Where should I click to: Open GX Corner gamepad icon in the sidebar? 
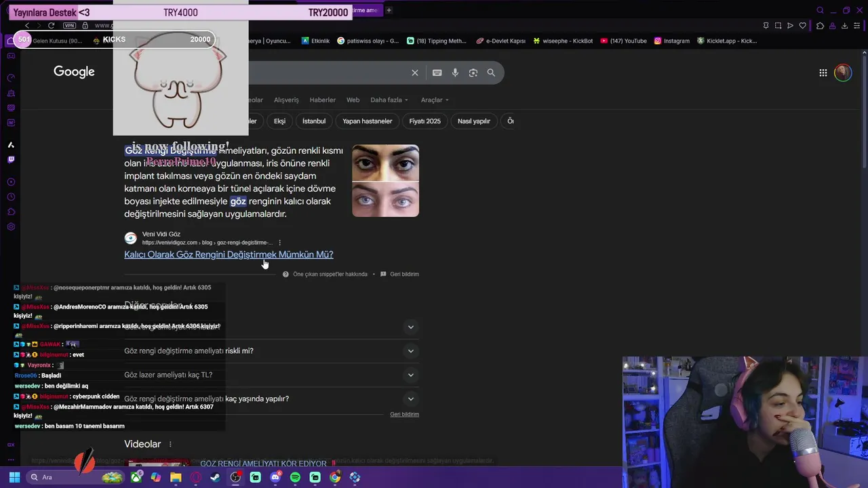click(11, 56)
